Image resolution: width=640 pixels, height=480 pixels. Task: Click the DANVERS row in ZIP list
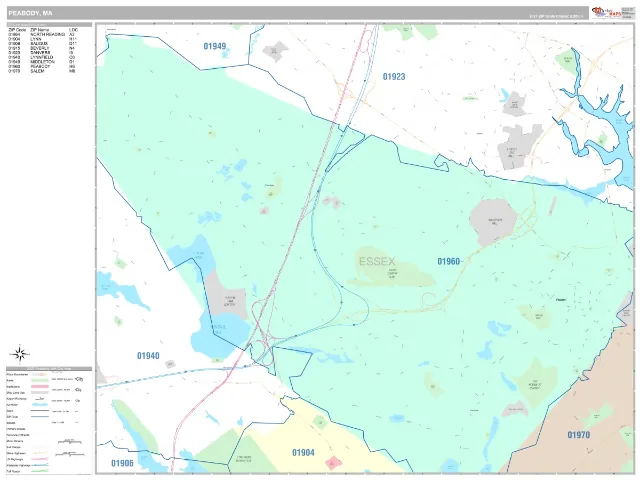click(42, 53)
